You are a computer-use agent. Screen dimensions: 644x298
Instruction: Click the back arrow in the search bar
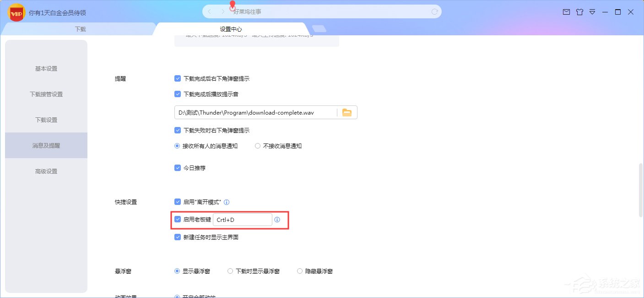(x=209, y=11)
